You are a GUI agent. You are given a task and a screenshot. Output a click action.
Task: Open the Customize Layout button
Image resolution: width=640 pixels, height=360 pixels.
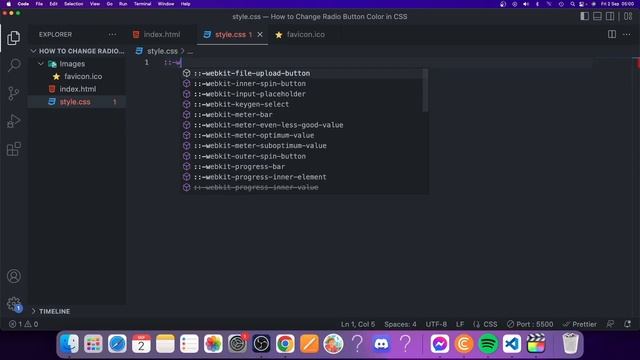[628, 16]
